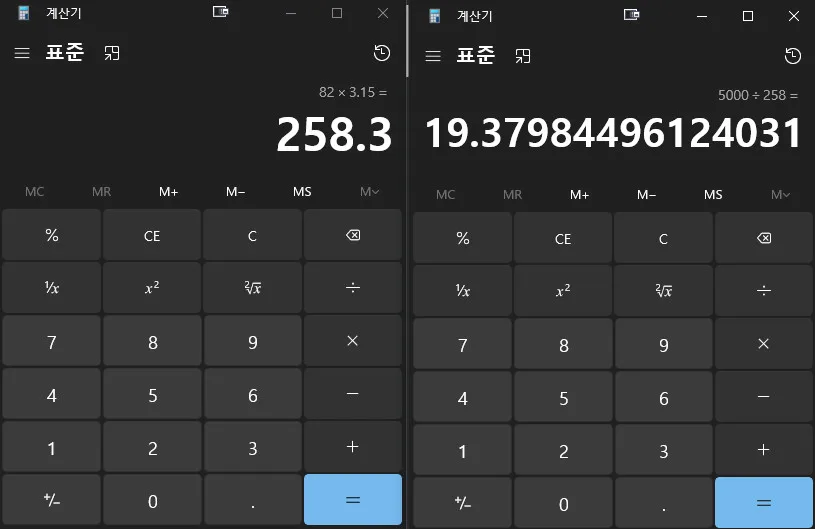Click plus key in left calculator
Screen dimensions: 815x529
(353, 447)
